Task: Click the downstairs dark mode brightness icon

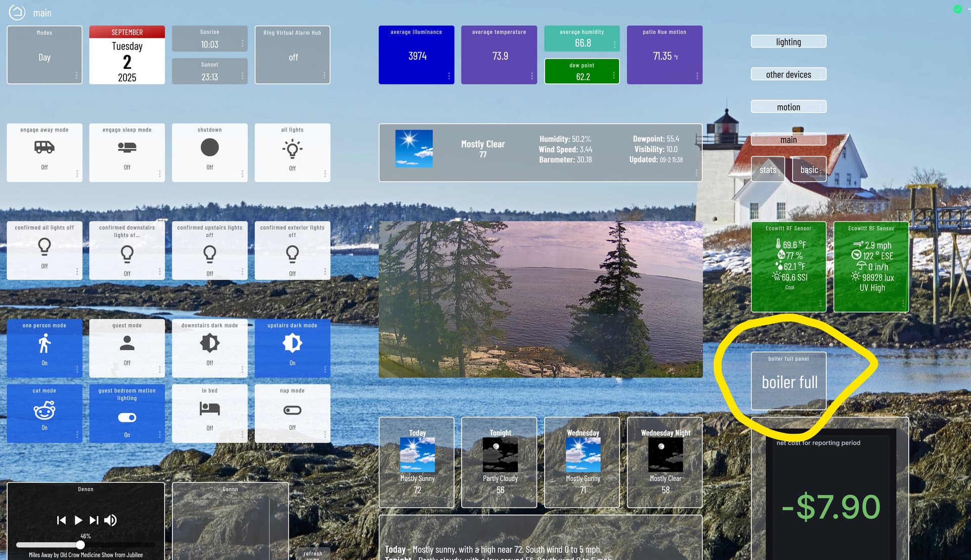Action: tap(209, 343)
